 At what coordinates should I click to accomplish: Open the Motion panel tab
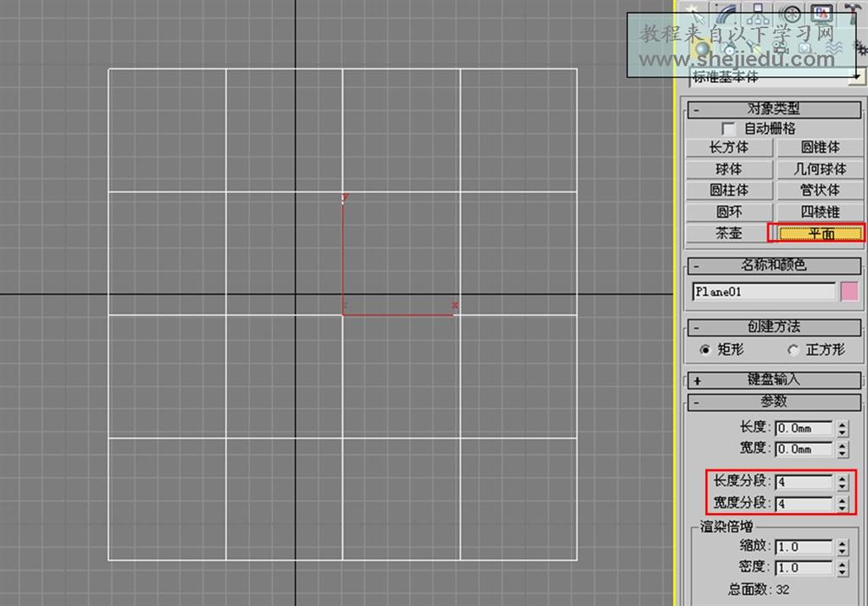(x=790, y=13)
